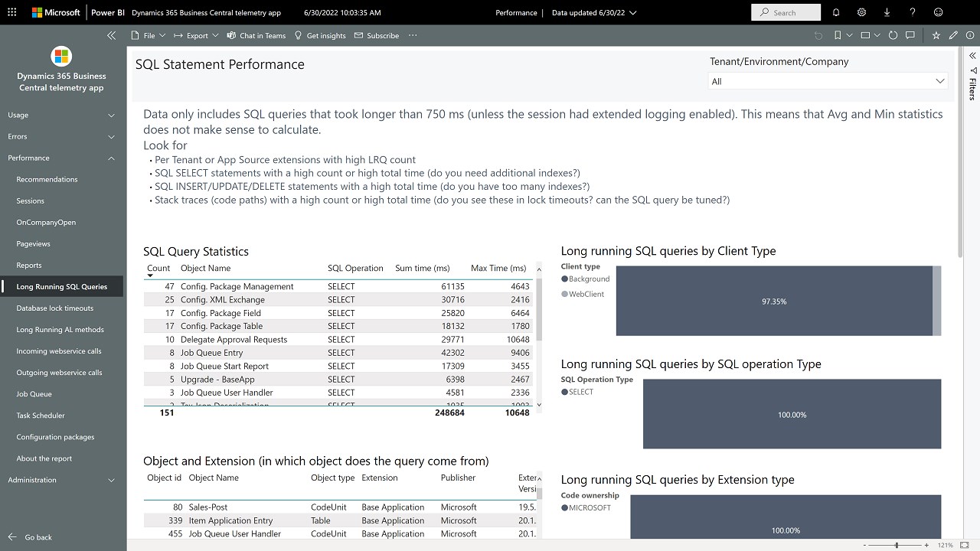Click the zoom out minus icon
Image resolution: width=980 pixels, height=551 pixels.
pyautogui.click(x=865, y=545)
